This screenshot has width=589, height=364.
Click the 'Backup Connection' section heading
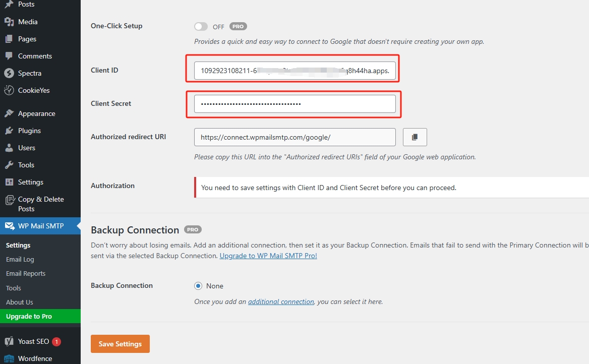coord(135,230)
